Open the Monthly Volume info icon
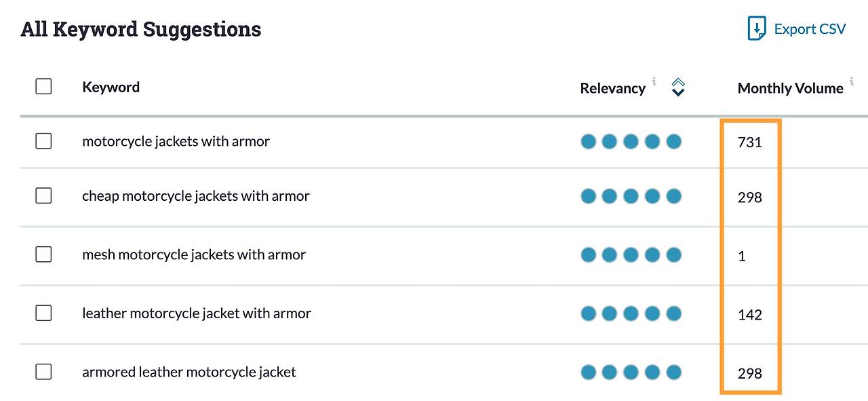The width and height of the screenshot is (868, 401). (x=852, y=81)
